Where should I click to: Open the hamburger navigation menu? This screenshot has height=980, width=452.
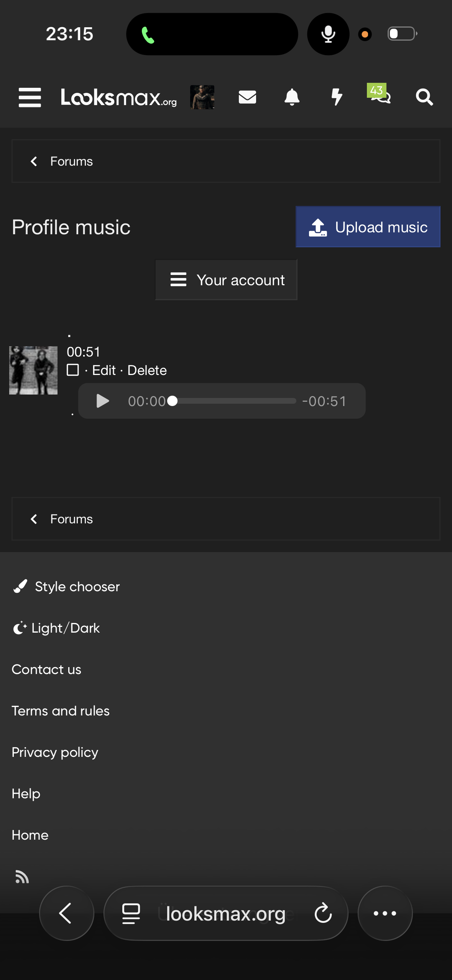[30, 97]
